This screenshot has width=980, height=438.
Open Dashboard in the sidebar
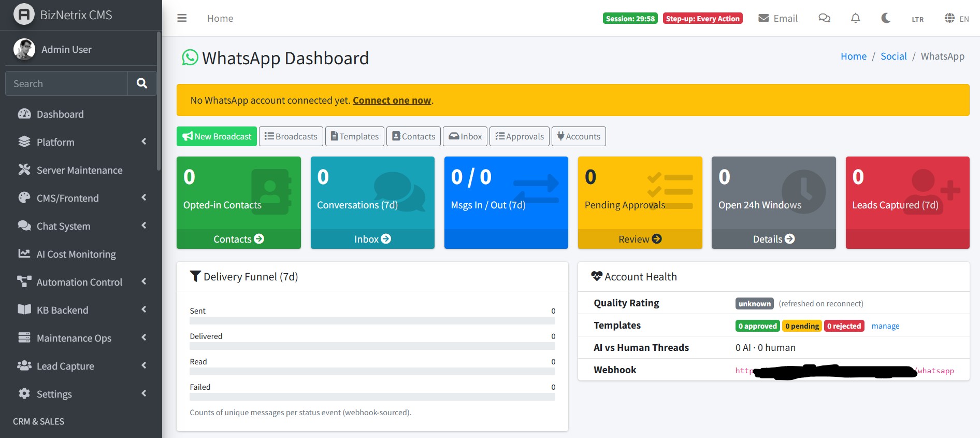81,114
